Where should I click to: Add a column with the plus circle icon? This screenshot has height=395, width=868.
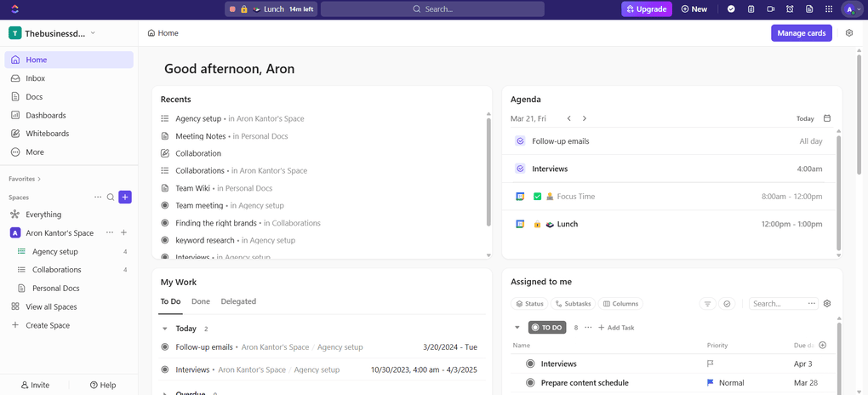pos(822,345)
